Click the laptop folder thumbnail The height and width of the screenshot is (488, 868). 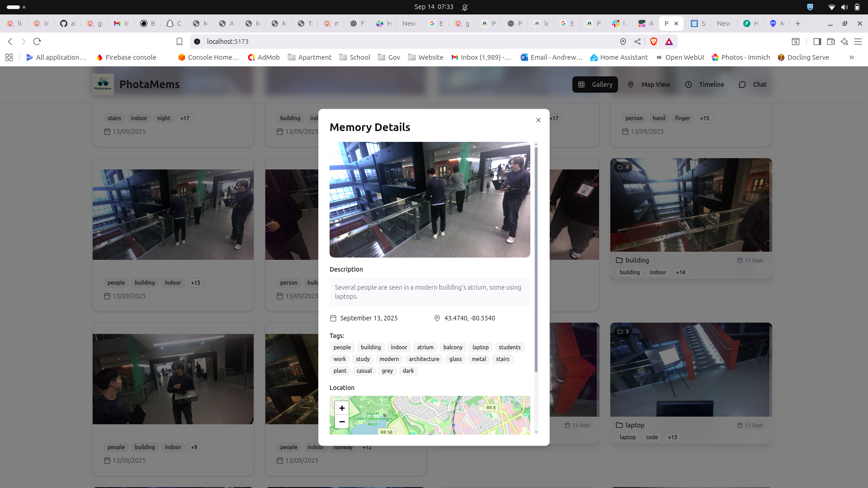tap(690, 370)
